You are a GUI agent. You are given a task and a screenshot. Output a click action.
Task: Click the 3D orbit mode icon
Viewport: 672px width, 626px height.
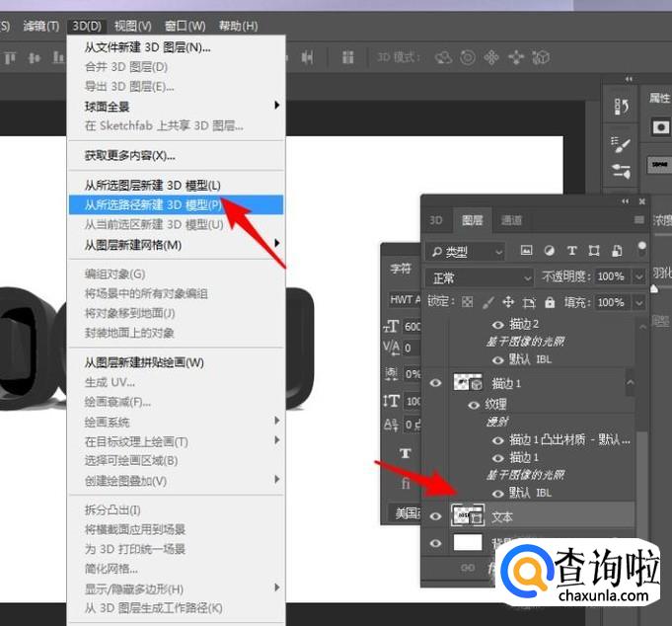(444, 57)
